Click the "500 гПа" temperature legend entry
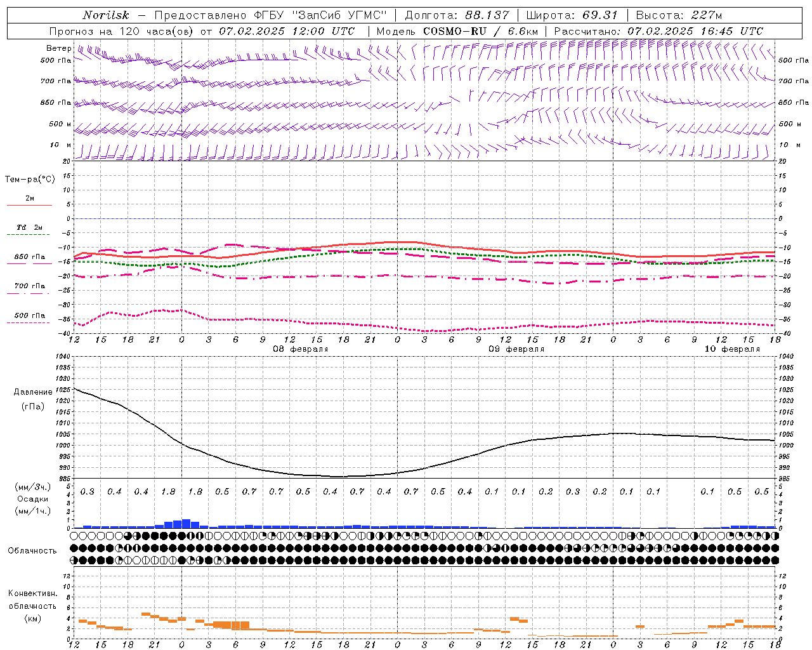 [x=30, y=315]
